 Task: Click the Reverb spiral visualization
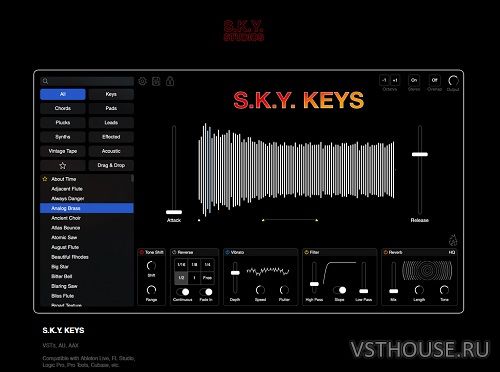[427, 270]
